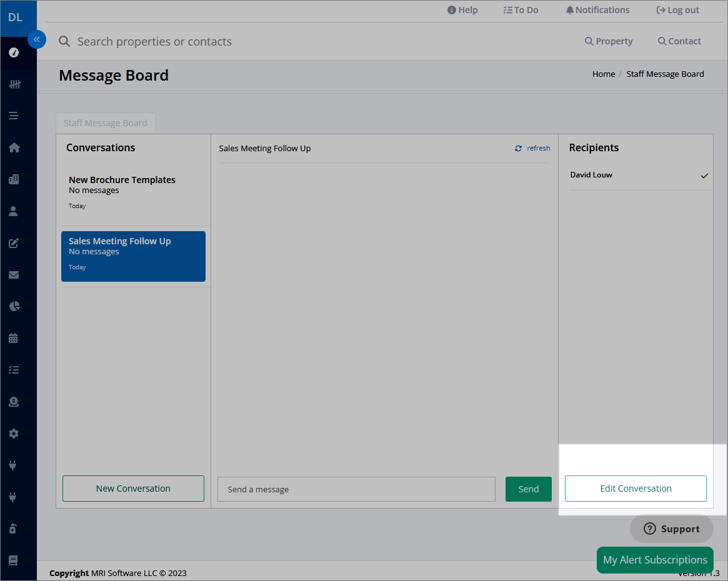Select the Sales Meeting Follow Up conversation

[x=133, y=256]
